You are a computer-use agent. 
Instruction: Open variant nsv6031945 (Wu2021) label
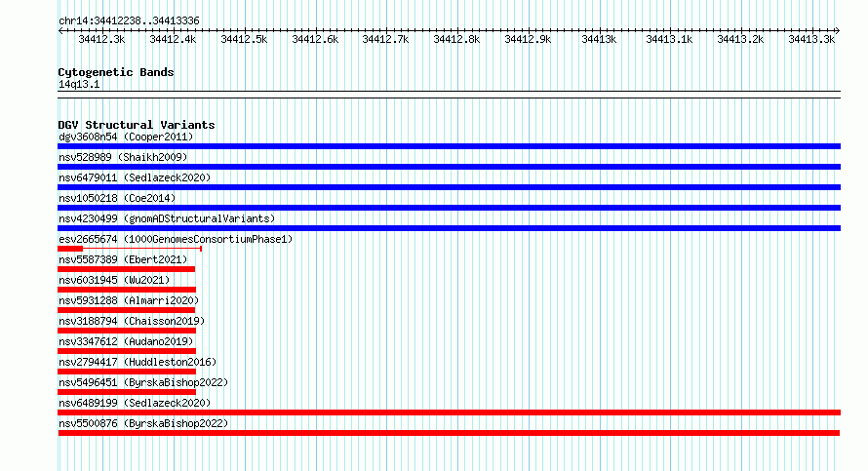[x=114, y=280]
